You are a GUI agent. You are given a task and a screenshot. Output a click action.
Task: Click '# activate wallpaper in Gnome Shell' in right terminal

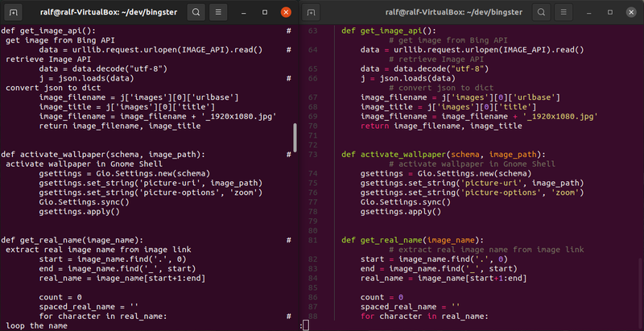[x=472, y=163]
